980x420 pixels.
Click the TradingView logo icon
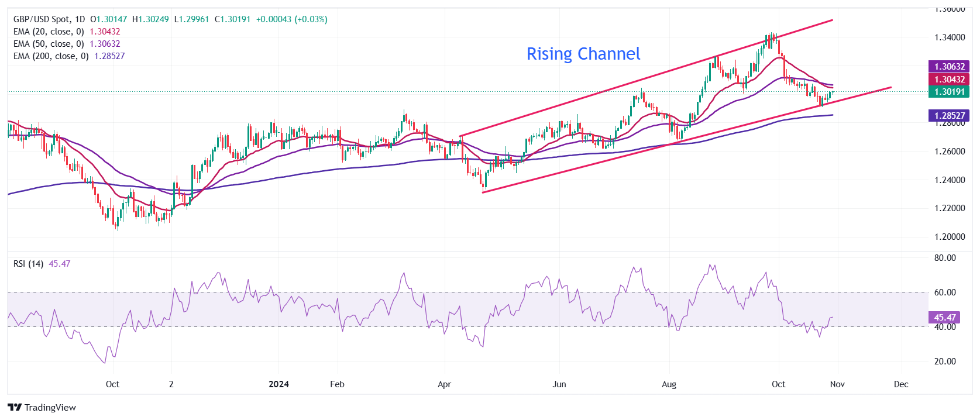[x=15, y=408]
